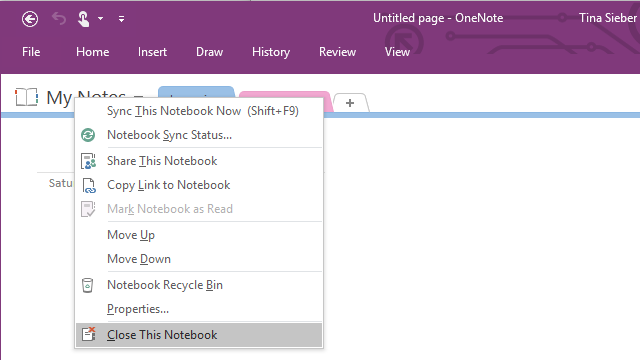Select Close This Notebook
The height and width of the screenshot is (360, 640).
click(x=199, y=335)
